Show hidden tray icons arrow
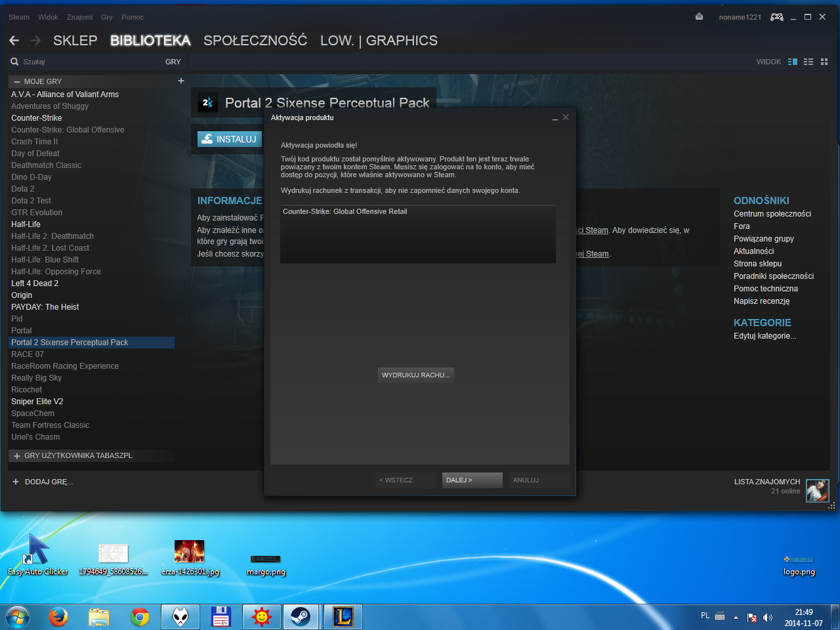840x630 pixels. pos(736,618)
